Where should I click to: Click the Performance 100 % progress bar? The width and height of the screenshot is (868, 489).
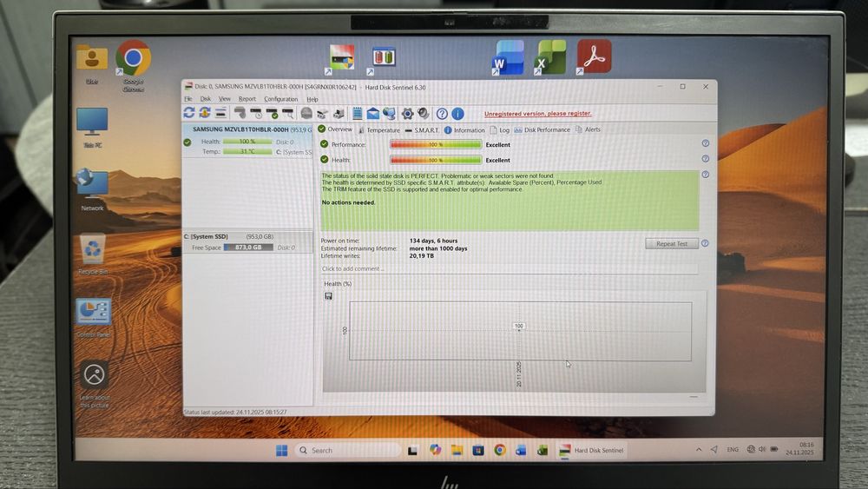click(x=436, y=144)
